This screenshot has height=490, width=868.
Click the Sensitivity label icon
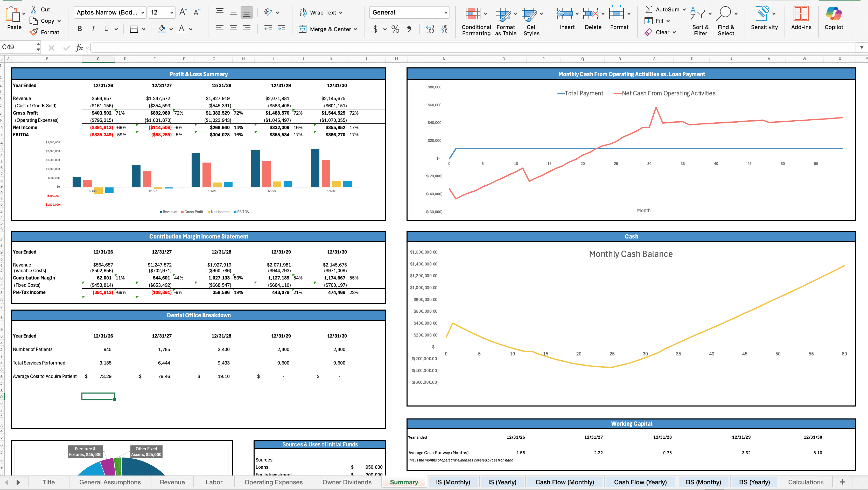click(762, 13)
